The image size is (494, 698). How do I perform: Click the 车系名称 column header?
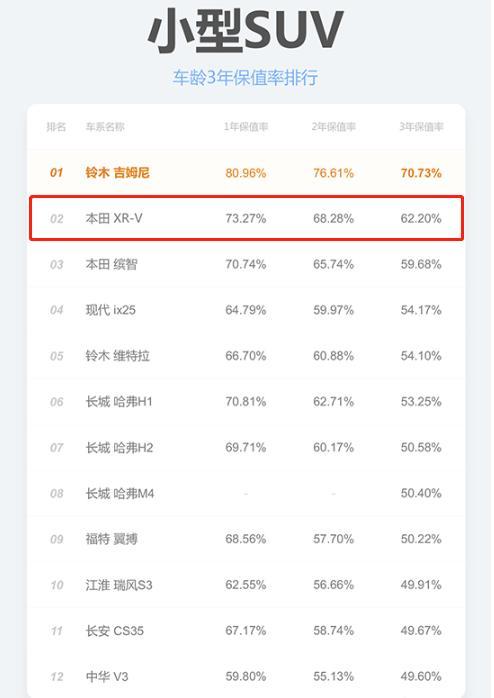105,127
